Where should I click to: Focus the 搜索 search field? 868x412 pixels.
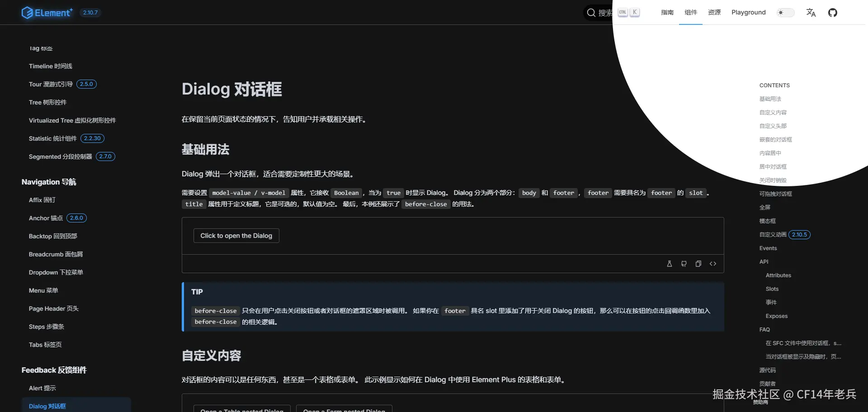(613, 13)
